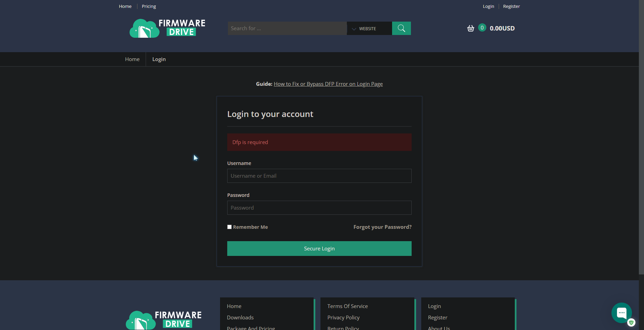Switch to the Home navigation tab
Screen dimensions: 644x330
point(132,59)
